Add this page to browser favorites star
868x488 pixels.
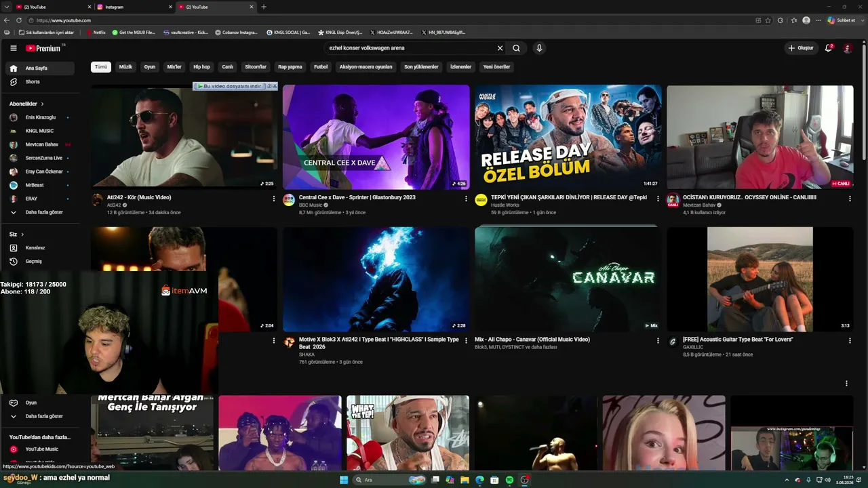click(768, 20)
